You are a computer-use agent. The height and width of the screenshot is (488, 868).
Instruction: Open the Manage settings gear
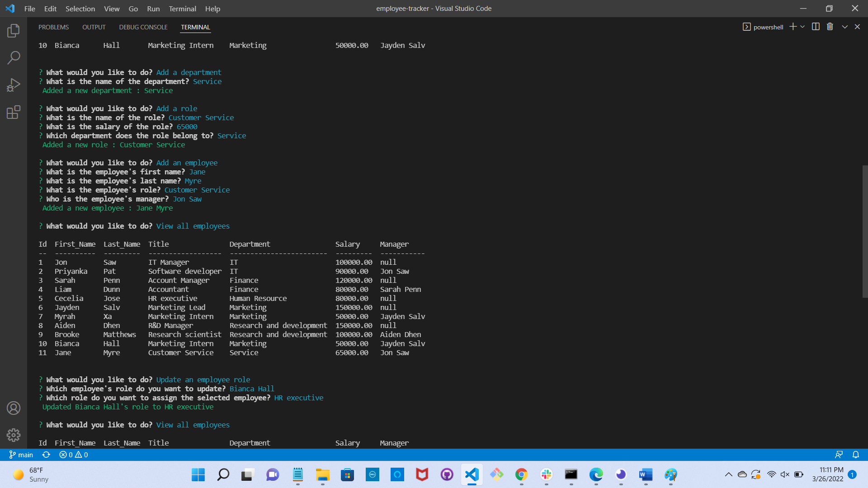point(14,435)
